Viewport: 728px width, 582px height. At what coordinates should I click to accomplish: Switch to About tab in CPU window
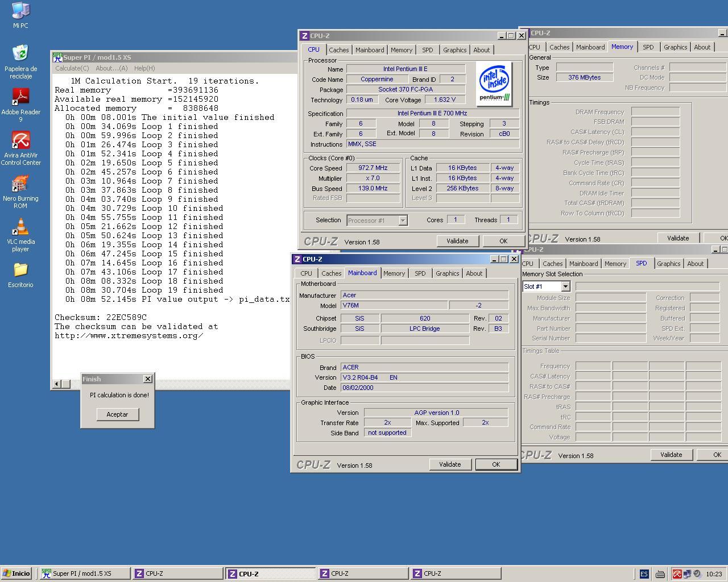click(482, 50)
